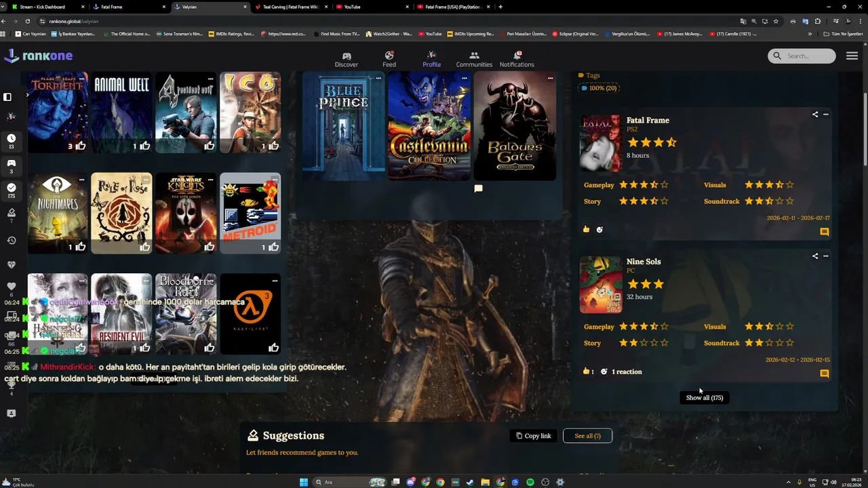Open the Feed section

tap(389, 60)
